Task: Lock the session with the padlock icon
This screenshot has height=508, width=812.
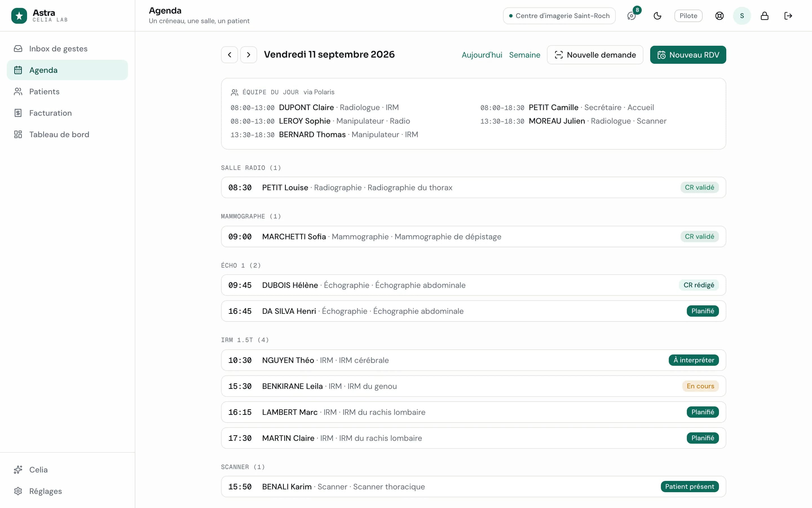Action: click(765, 16)
